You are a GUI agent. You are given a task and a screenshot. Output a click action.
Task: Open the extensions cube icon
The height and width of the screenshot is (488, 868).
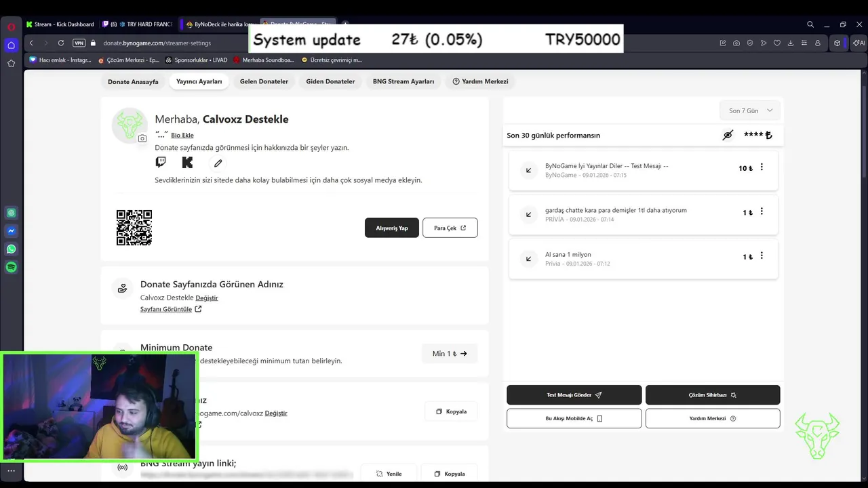837,43
